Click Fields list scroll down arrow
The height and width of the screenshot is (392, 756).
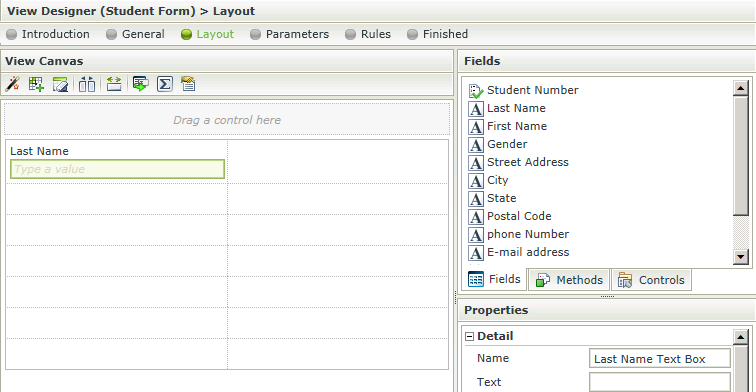(x=741, y=257)
